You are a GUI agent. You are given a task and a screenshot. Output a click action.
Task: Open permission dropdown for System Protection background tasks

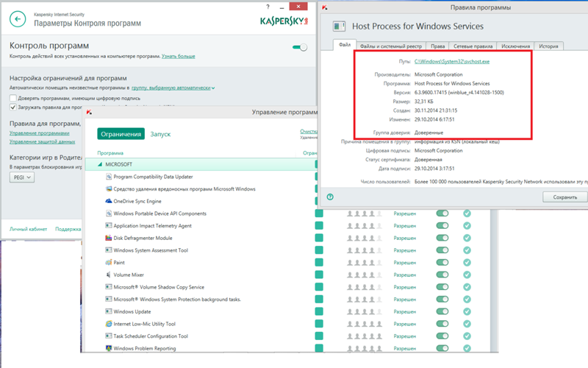tap(405, 300)
